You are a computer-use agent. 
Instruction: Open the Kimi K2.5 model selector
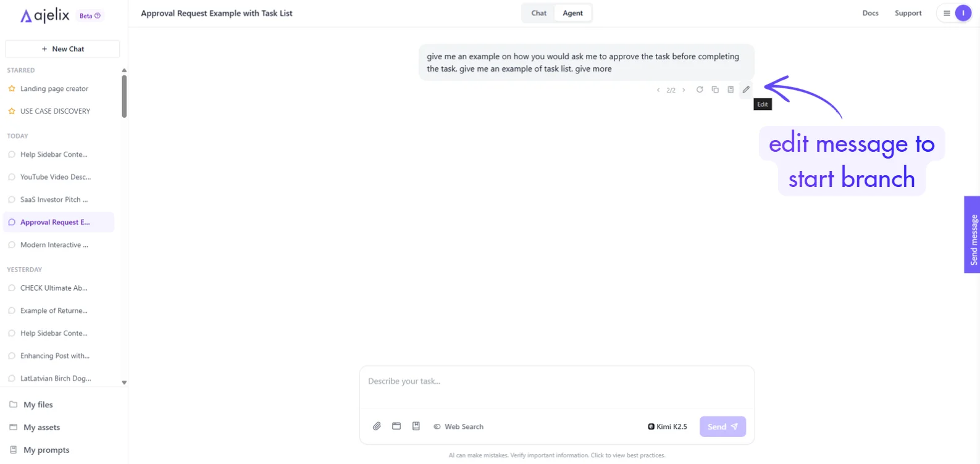click(x=668, y=426)
